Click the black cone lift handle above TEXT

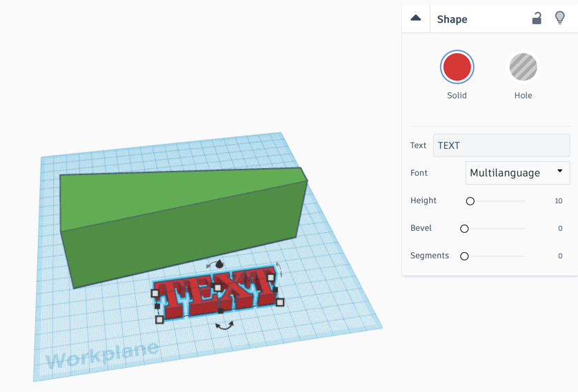[x=219, y=264]
